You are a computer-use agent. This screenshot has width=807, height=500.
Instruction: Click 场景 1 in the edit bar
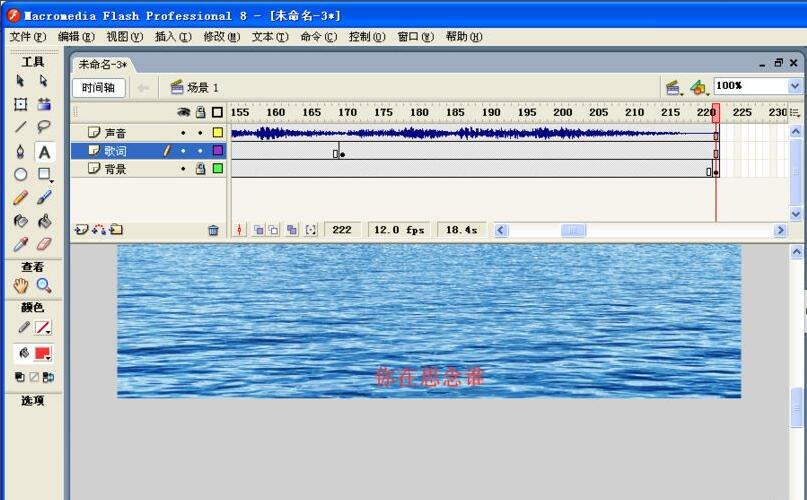point(195,88)
